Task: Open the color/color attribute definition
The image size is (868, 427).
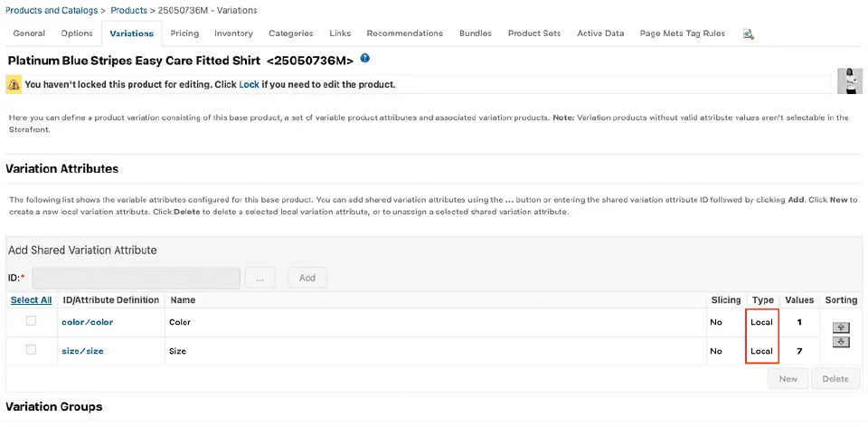Action: [88, 322]
